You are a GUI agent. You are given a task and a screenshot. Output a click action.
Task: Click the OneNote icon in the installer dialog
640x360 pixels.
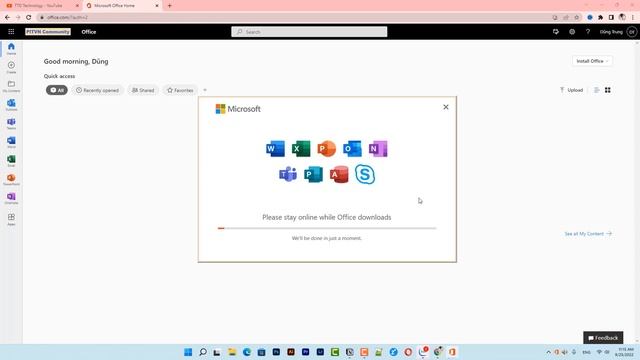click(x=378, y=149)
